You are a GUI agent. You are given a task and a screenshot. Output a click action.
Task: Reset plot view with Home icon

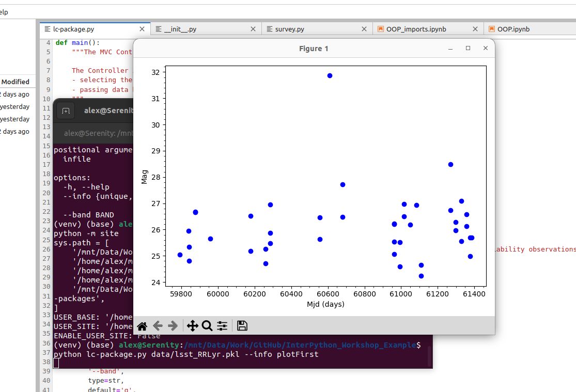(142, 326)
